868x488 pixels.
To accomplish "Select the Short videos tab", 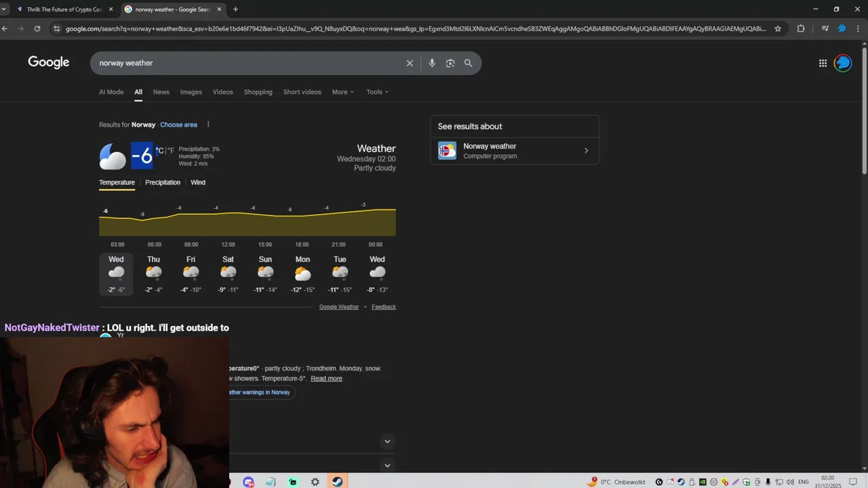I will 302,92.
